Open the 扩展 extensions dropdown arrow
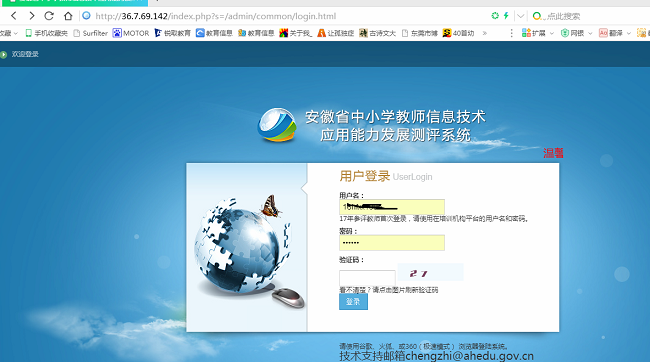Screen dimensions: 650x362 coord(552,33)
